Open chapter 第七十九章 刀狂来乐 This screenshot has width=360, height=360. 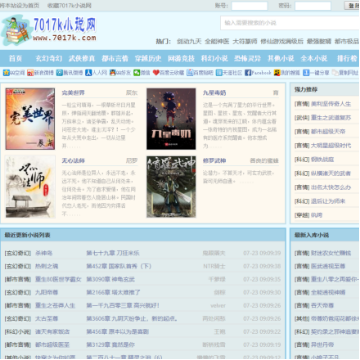tap(113, 253)
